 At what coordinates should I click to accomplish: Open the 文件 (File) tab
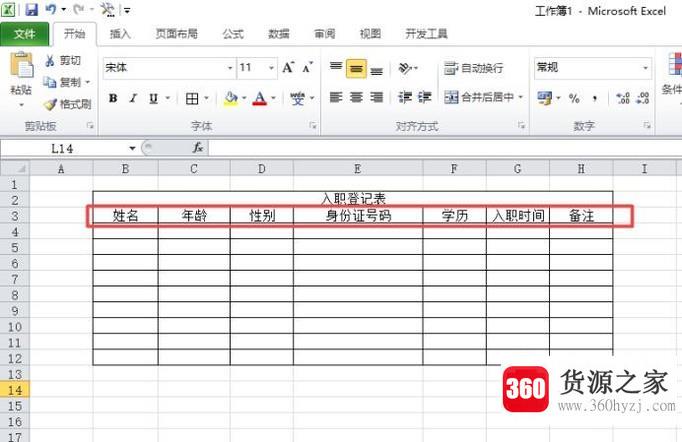point(24,34)
